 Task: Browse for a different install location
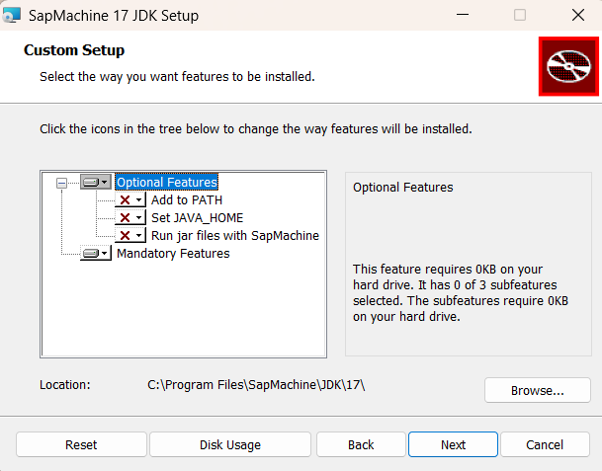click(x=537, y=390)
